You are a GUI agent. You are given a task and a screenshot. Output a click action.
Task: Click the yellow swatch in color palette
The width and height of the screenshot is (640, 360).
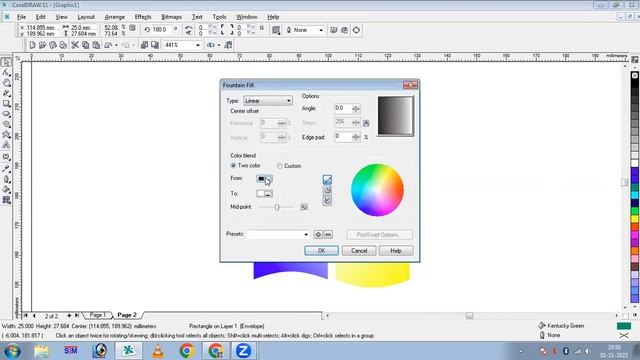(635, 219)
